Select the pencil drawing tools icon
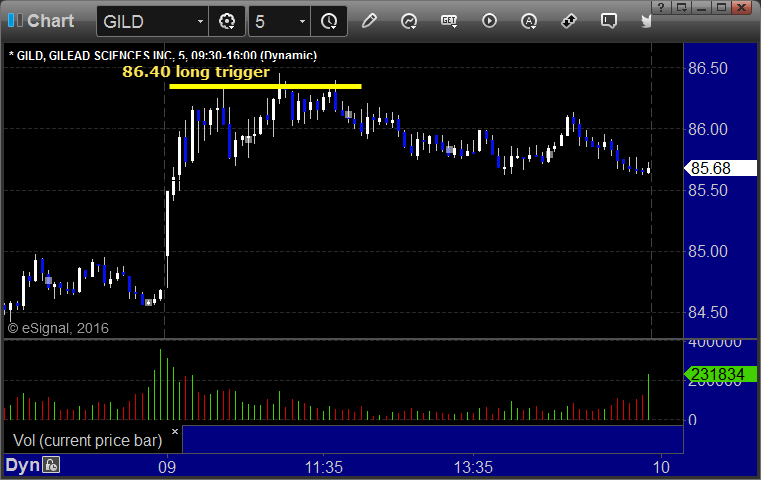Screen dimensions: 761x480 click(369, 21)
